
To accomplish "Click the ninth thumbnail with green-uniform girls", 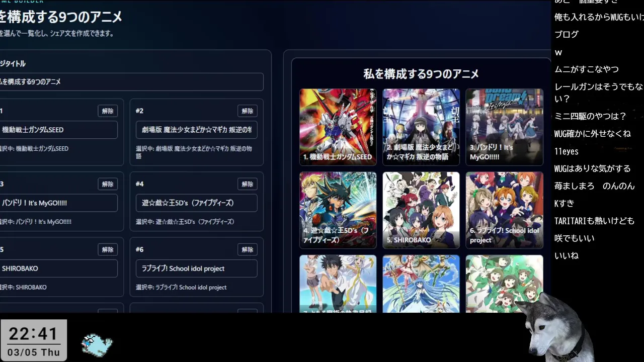I will click(x=504, y=284).
